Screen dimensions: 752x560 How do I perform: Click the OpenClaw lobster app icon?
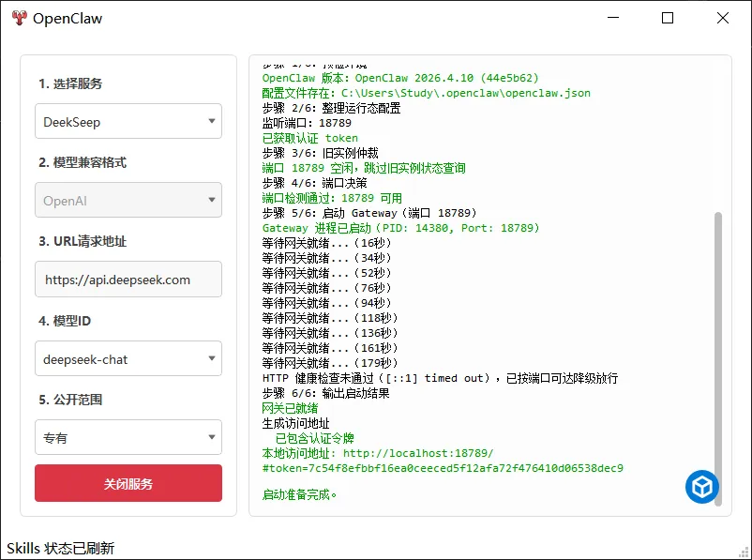(x=19, y=18)
